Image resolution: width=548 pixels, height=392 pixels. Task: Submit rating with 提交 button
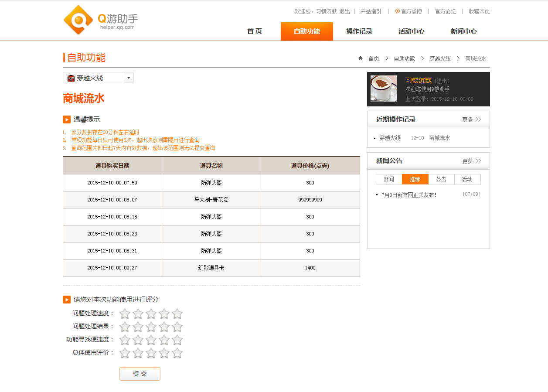click(140, 374)
